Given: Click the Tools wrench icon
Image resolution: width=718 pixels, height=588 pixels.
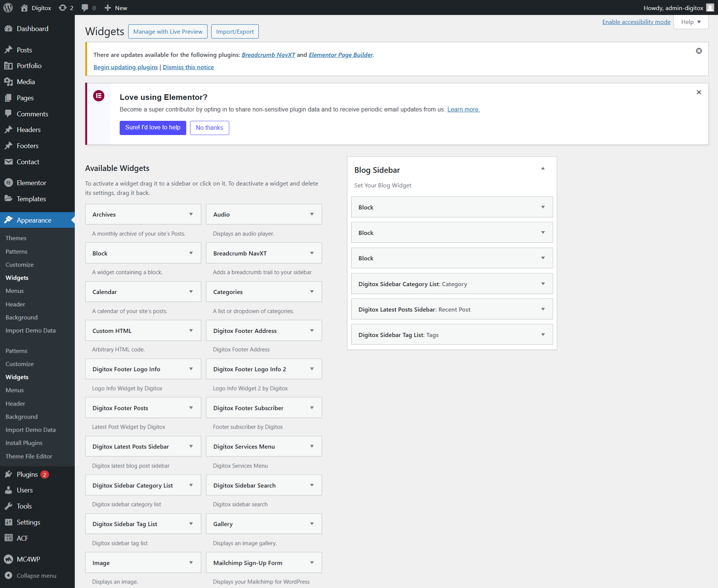Looking at the screenshot, I should click(x=9, y=506).
